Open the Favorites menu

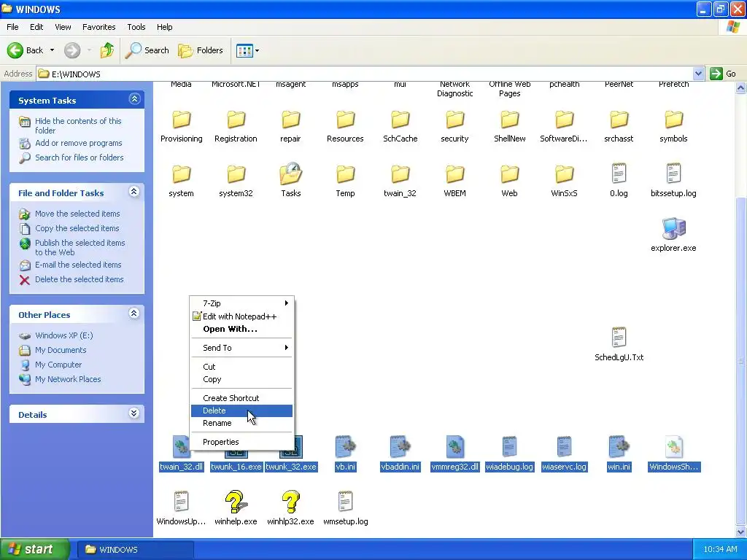(x=98, y=27)
